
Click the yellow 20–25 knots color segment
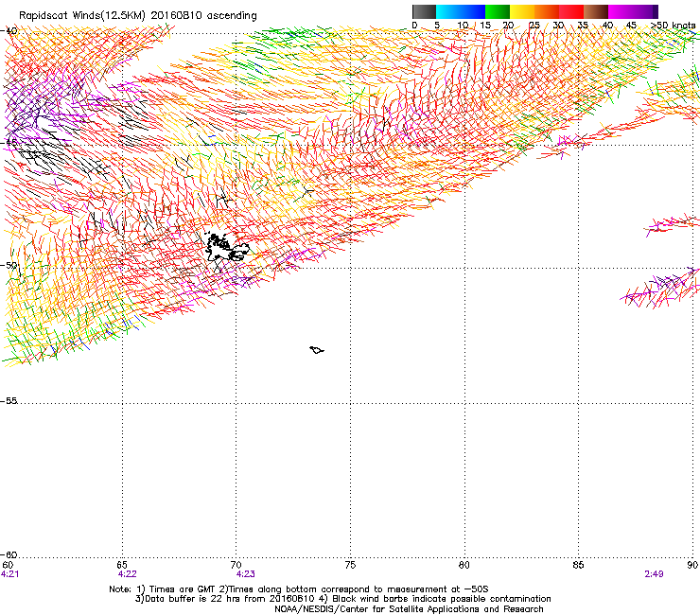pyautogui.click(x=522, y=11)
